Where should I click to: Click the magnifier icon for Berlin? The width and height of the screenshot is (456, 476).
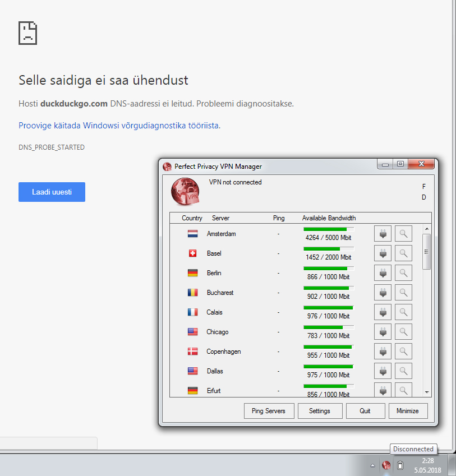click(403, 273)
